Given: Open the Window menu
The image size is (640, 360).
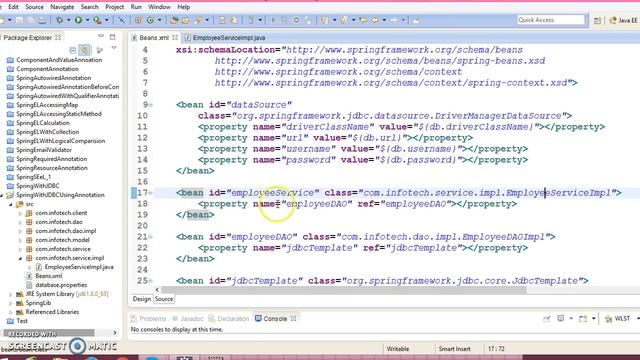Looking at the screenshot, I should pyautogui.click(x=159, y=7).
